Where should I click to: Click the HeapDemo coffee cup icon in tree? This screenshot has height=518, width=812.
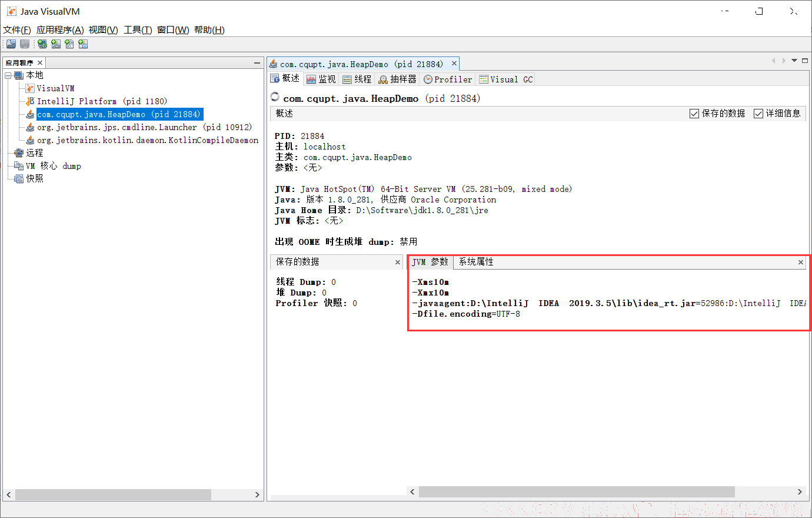point(30,114)
